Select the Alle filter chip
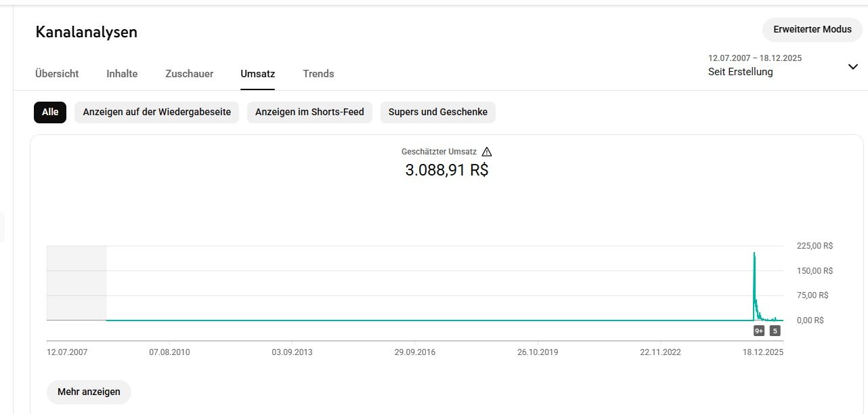 [50, 112]
